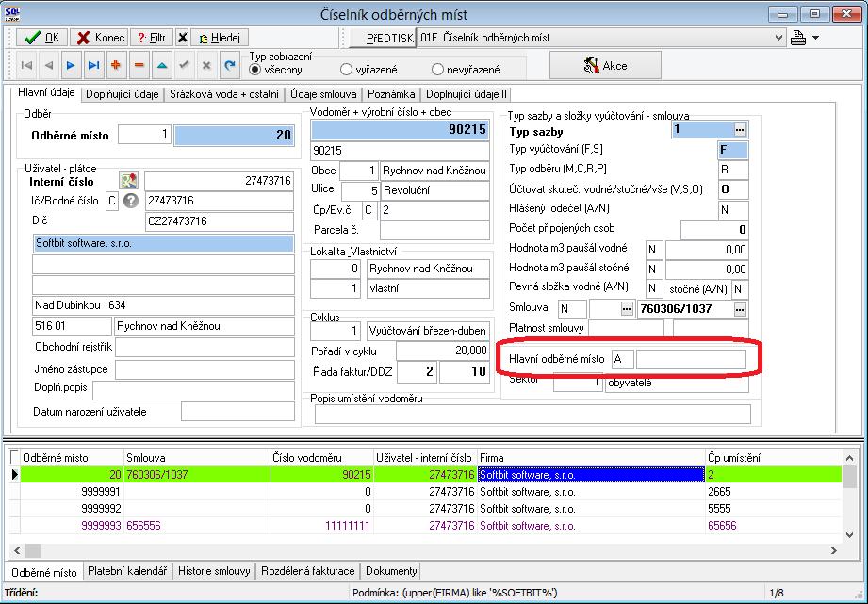This screenshot has width=868, height=604.
Task: Expand the printer options dropdown arrow
Action: click(815, 38)
